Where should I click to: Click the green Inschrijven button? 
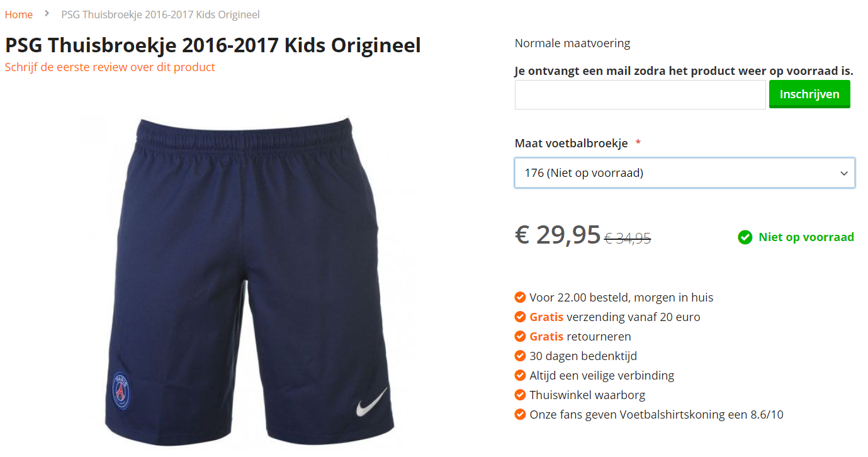(809, 94)
